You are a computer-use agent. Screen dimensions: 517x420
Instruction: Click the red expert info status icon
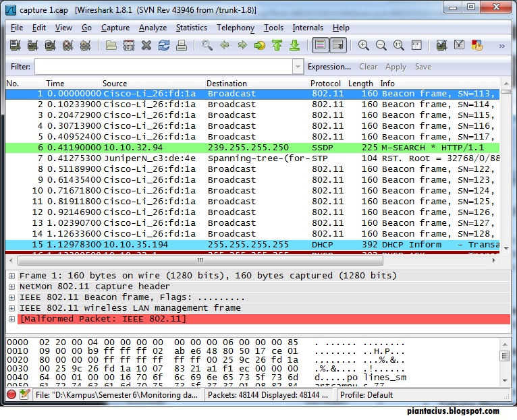pyautogui.click(x=11, y=394)
